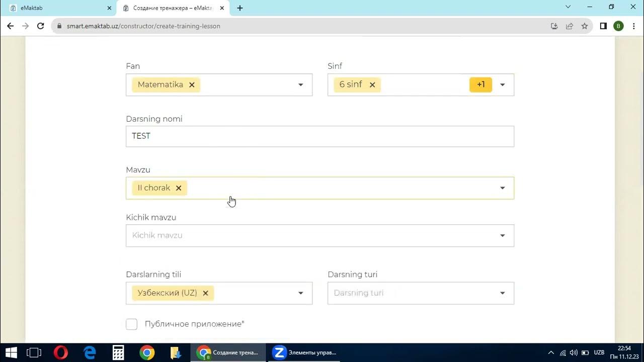Image resolution: width=644 pixels, height=362 pixels.
Task: Close the eMaktab browser tab
Action: pos(109,8)
